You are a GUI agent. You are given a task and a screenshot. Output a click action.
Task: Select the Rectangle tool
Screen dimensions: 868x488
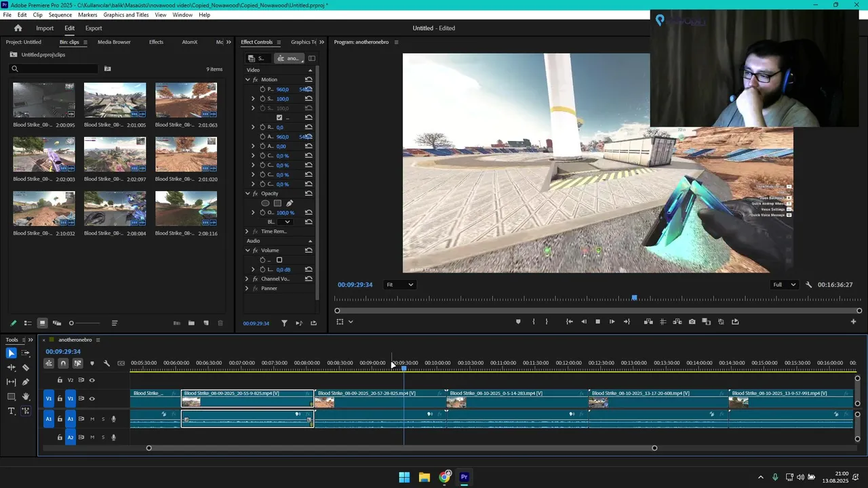click(12, 396)
